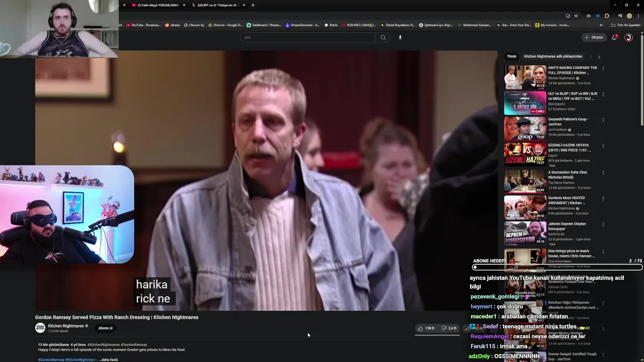
Task: Close the BPT on X browser tab
Action: click(244, 5)
